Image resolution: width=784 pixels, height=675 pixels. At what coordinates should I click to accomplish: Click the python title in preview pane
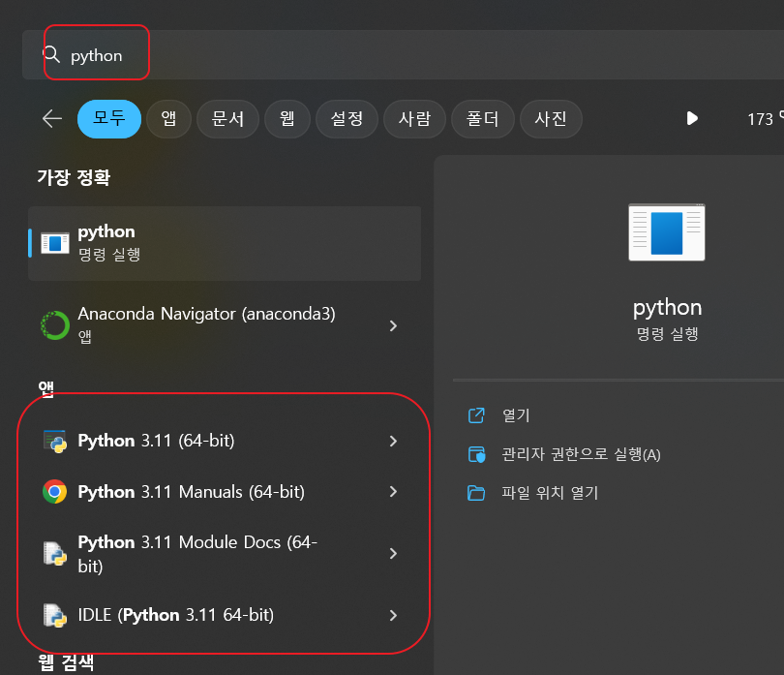click(667, 308)
